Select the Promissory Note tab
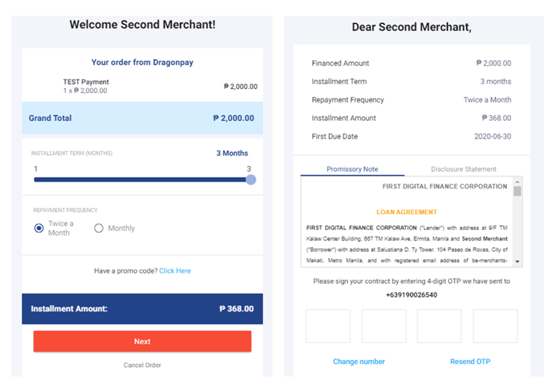This screenshot has width=559, height=392. coord(352,169)
